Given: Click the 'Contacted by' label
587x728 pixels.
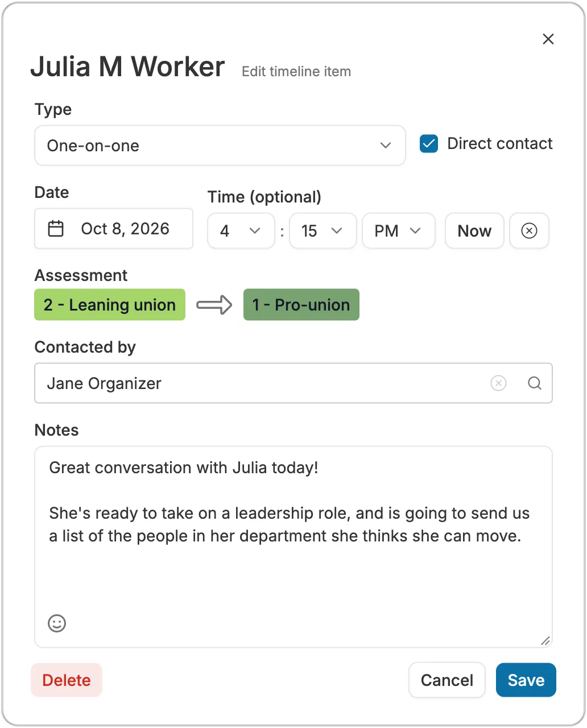Looking at the screenshot, I should [85, 347].
